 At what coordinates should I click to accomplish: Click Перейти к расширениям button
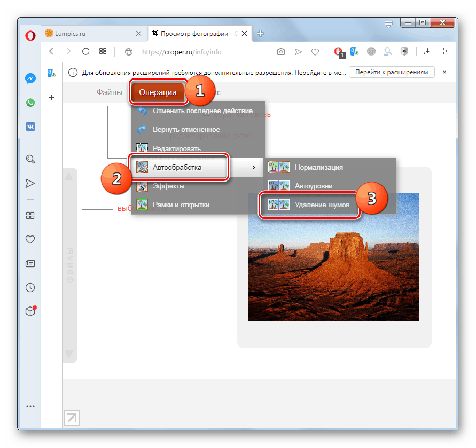(392, 72)
